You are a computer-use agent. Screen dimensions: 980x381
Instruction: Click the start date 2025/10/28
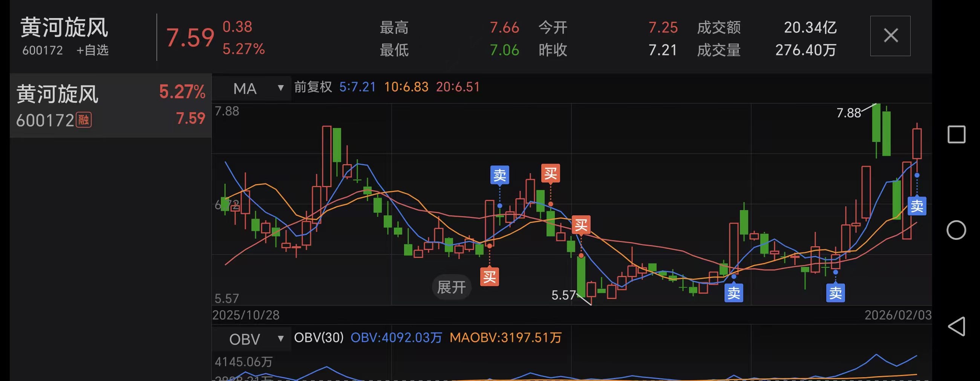tap(246, 315)
